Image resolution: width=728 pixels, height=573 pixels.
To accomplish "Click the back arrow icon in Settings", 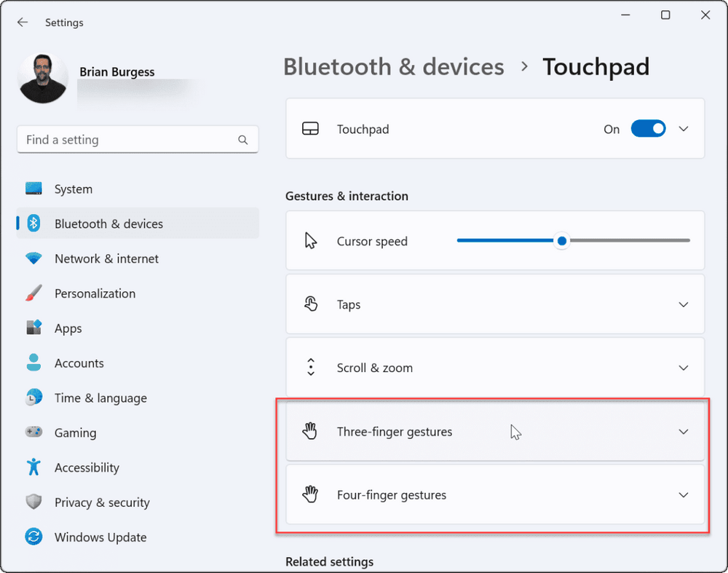I will coord(23,23).
